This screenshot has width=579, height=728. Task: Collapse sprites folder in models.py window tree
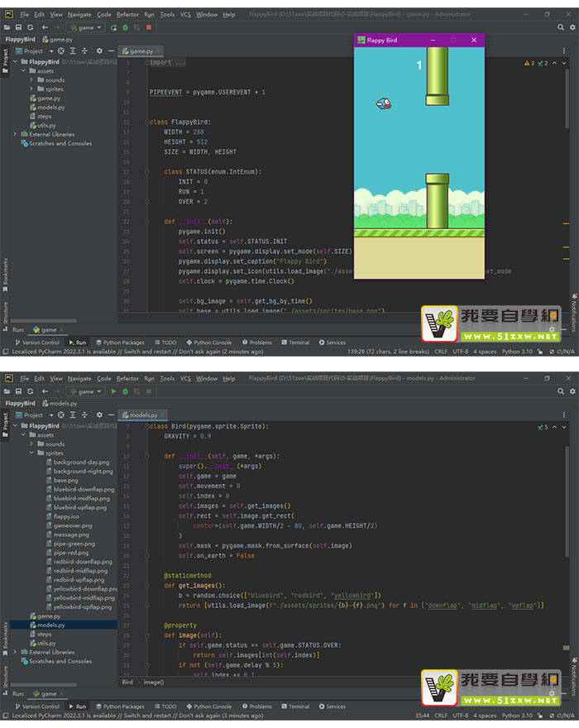(31, 453)
